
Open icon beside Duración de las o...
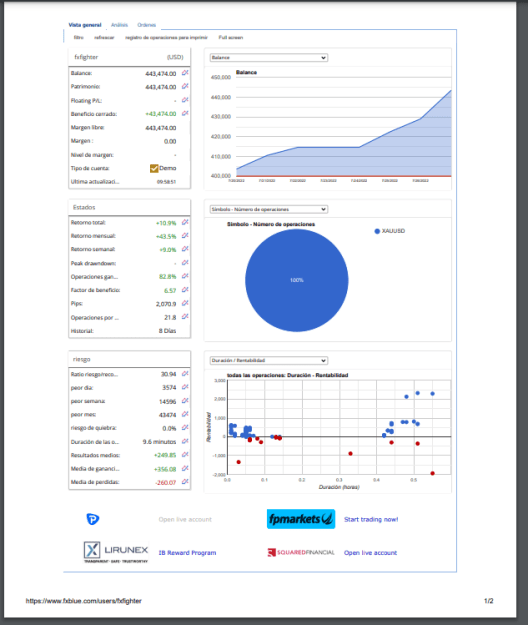(185, 441)
